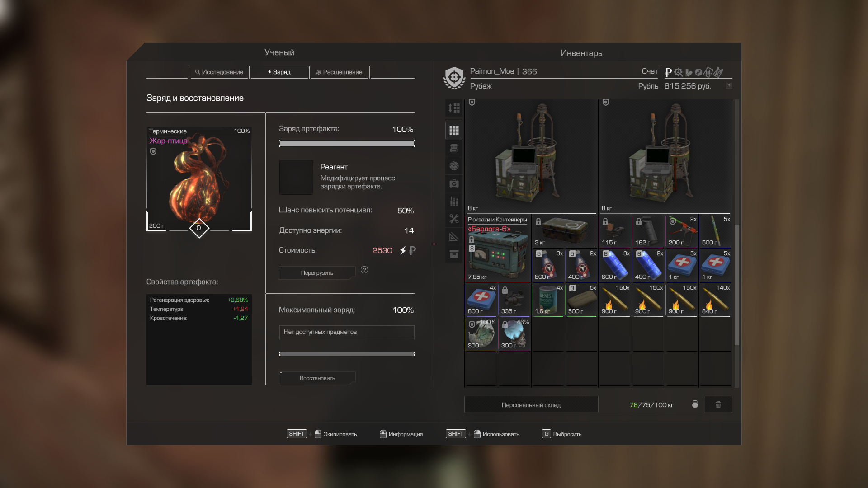Select the pill-shaped currency icon

coord(698,72)
